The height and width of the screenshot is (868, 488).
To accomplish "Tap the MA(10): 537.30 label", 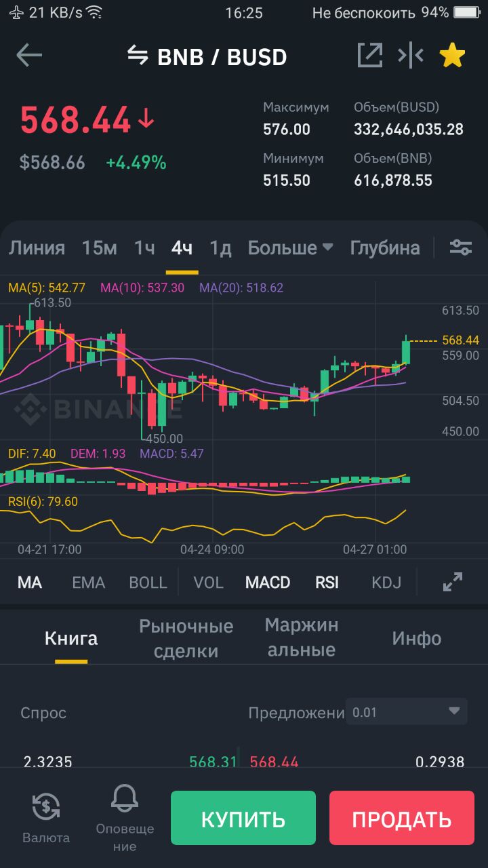I will (142, 288).
